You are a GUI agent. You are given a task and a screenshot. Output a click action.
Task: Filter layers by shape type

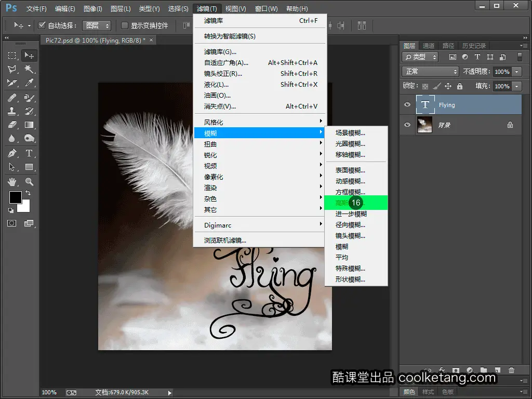[490, 57]
